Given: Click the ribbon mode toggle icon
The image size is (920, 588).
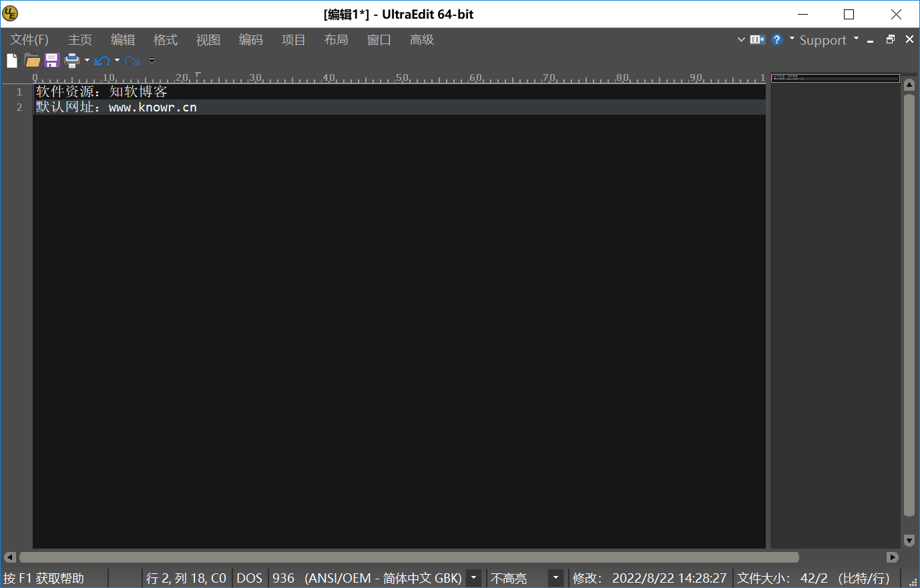Looking at the screenshot, I should (x=757, y=40).
